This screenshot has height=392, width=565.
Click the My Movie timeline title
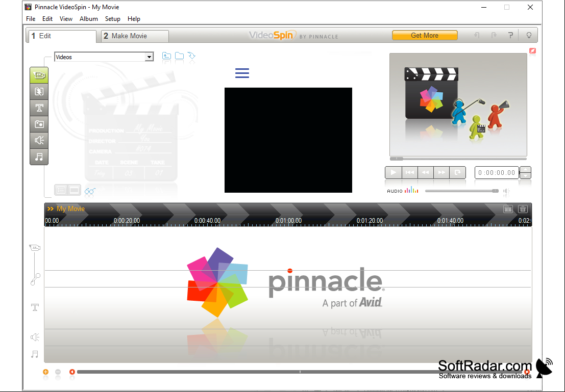point(70,209)
